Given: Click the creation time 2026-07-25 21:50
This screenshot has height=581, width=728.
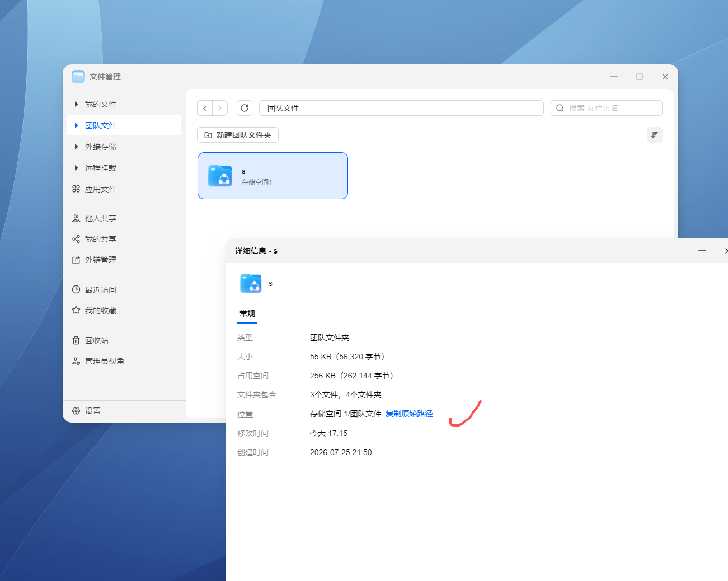Looking at the screenshot, I should pyautogui.click(x=341, y=452).
